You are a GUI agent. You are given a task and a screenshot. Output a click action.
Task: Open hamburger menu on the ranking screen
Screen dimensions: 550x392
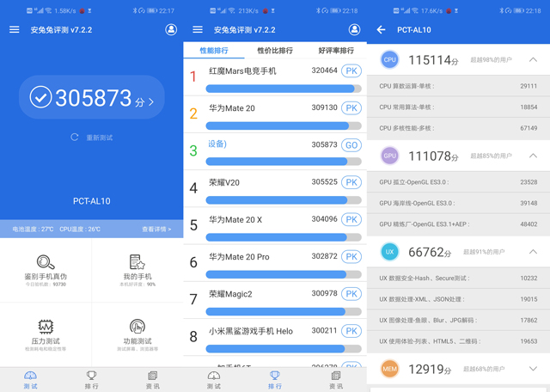point(198,29)
